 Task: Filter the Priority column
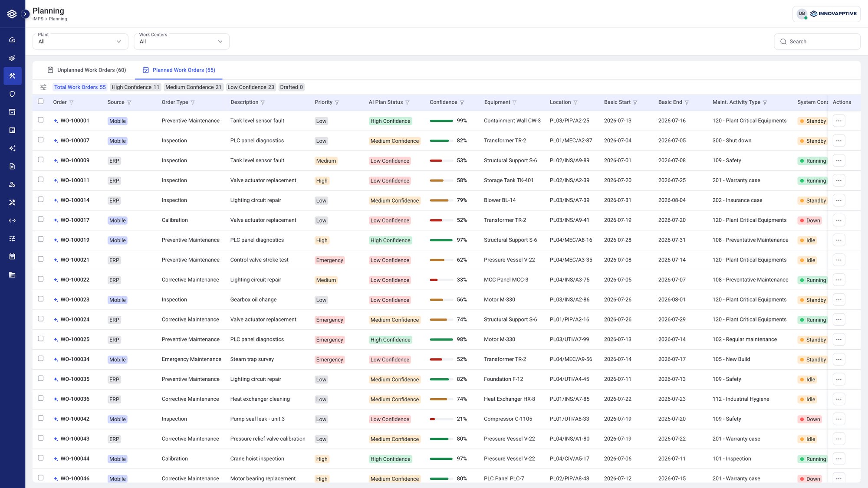(337, 102)
